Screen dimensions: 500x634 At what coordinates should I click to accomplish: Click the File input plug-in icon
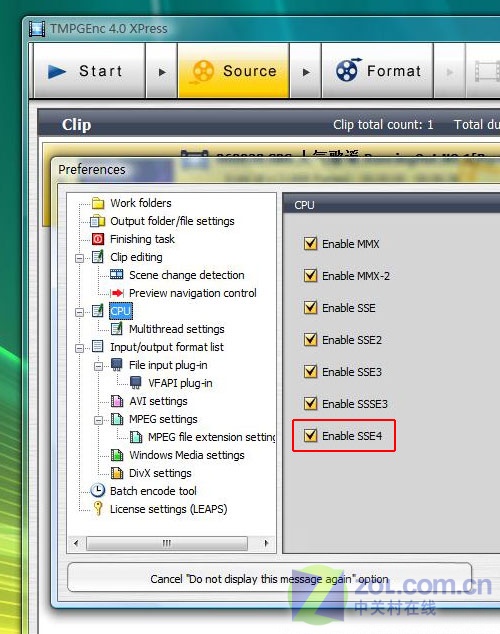pos(117,364)
